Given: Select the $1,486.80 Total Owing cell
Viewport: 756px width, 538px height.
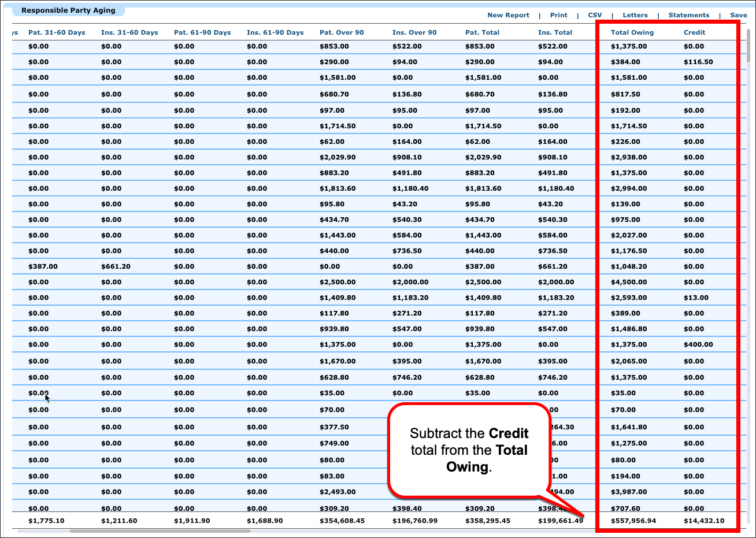Looking at the screenshot, I should click(629, 329).
